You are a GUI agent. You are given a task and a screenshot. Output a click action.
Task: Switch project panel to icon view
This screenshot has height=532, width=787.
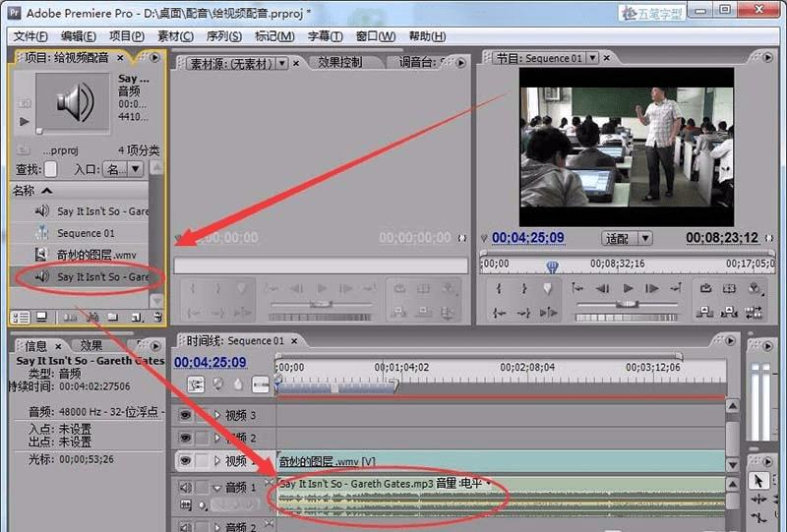click(41, 317)
